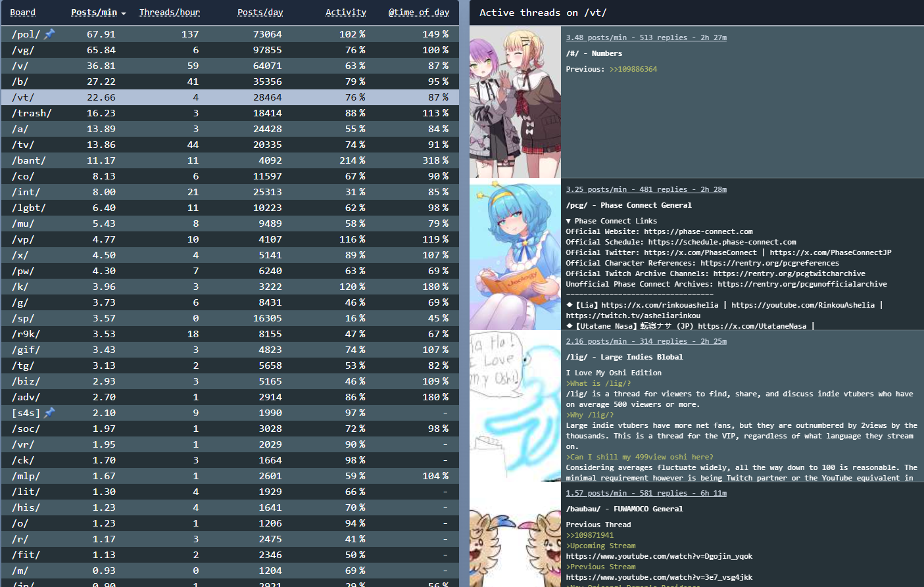Viewport: 924px width, 587px height.
Task: Select the /vp/ board row
Action: [230, 239]
